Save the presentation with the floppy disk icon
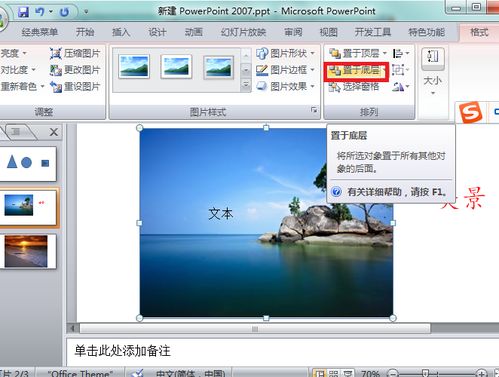Image resolution: width=499 pixels, height=377 pixels. [23, 12]
